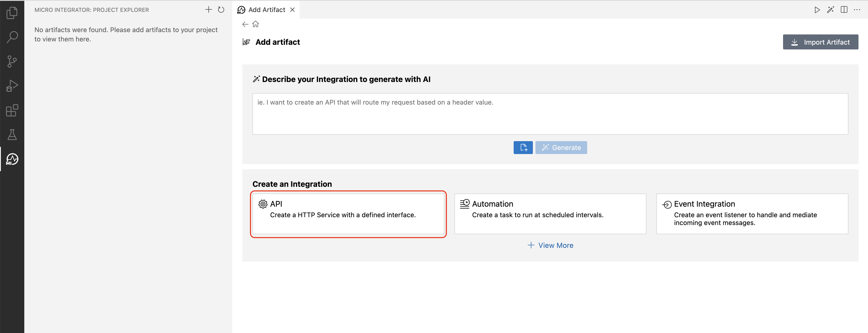Open the Source Control view
Screen dimensions: 868x333
[x=12, y=61]
